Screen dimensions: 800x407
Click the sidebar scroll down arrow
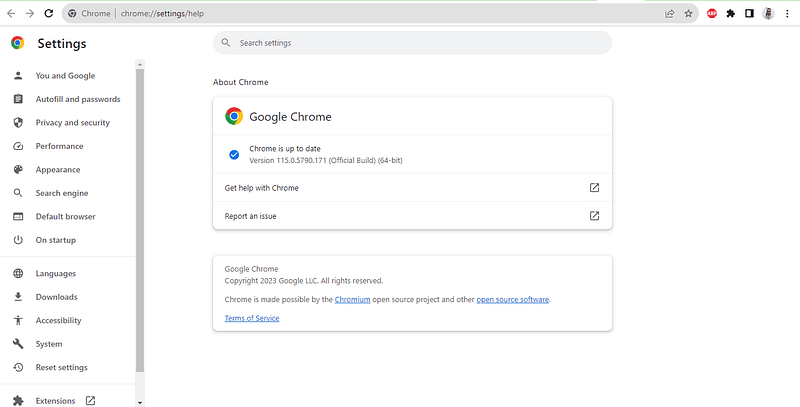click(140, 403)
